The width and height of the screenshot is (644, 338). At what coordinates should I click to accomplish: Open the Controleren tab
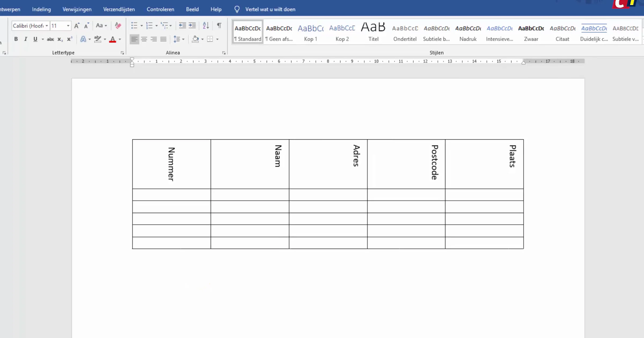click(x=160, y=9)
